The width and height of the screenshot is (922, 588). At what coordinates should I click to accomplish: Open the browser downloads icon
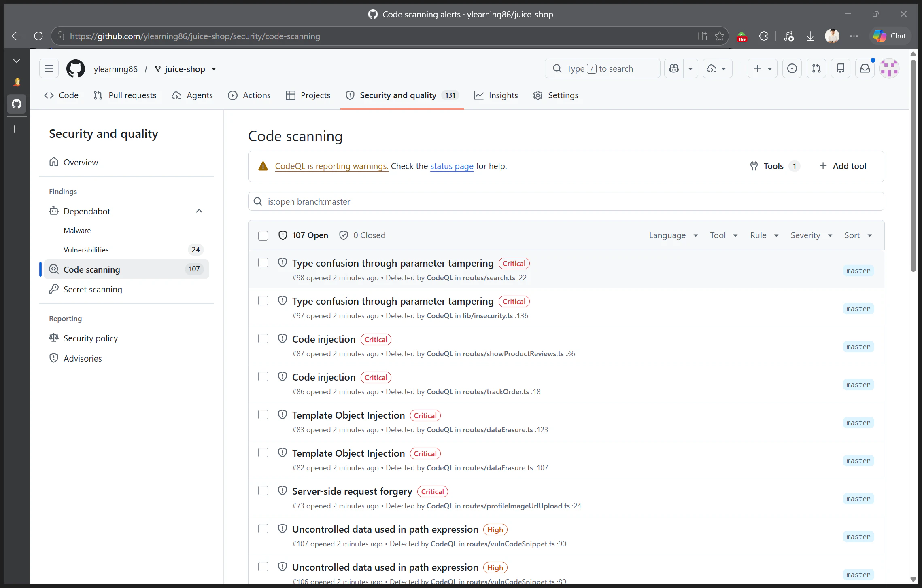click(810, 36)
